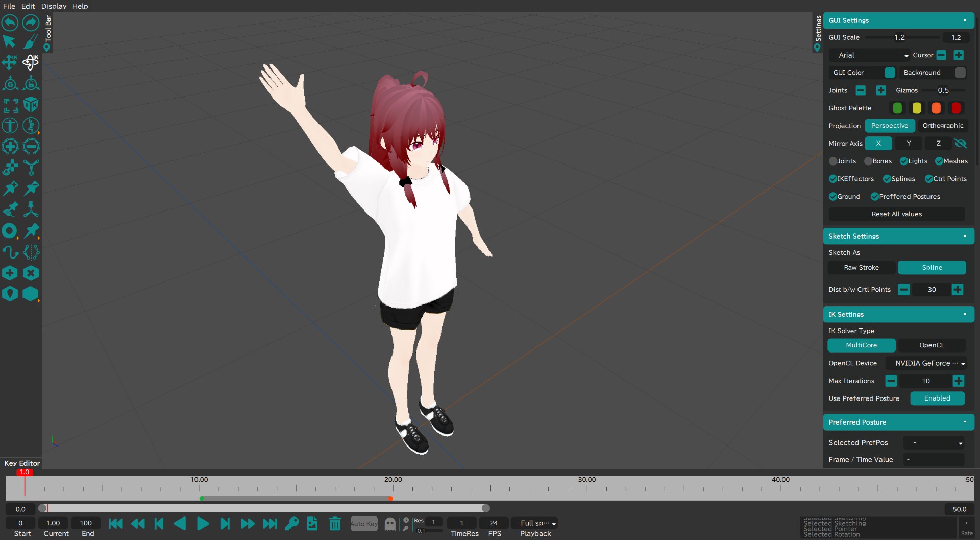Collapse the IK Settings panel
This screenshot has height=540, width=980.
(965, 314)
